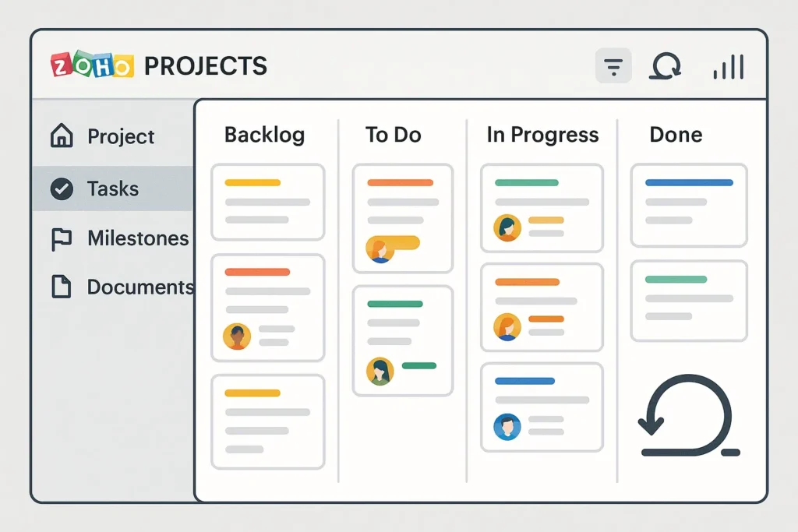Select the Tasks sidebar item

pos(112,188)
